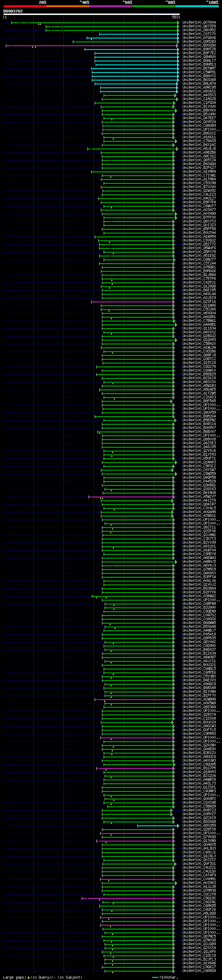The image size is (222, 980).
Task: Select the UniRef100_Q2SXS4 hit
Action: (x=199, y=948)
